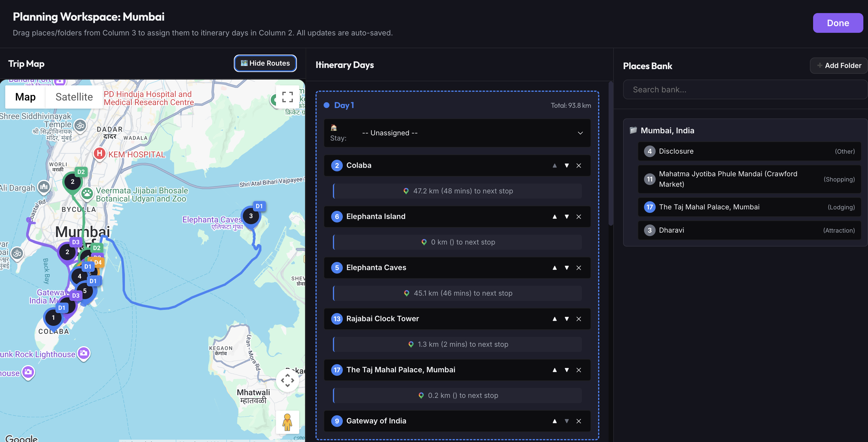
Task: Click 0.2 km to next stop info
Action: click(458, 396)
